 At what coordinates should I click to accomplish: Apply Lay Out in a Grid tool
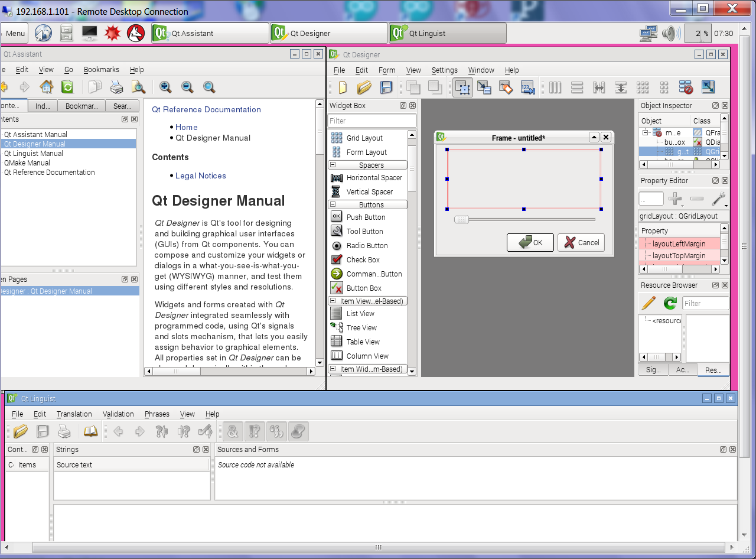tap(643, 87)
